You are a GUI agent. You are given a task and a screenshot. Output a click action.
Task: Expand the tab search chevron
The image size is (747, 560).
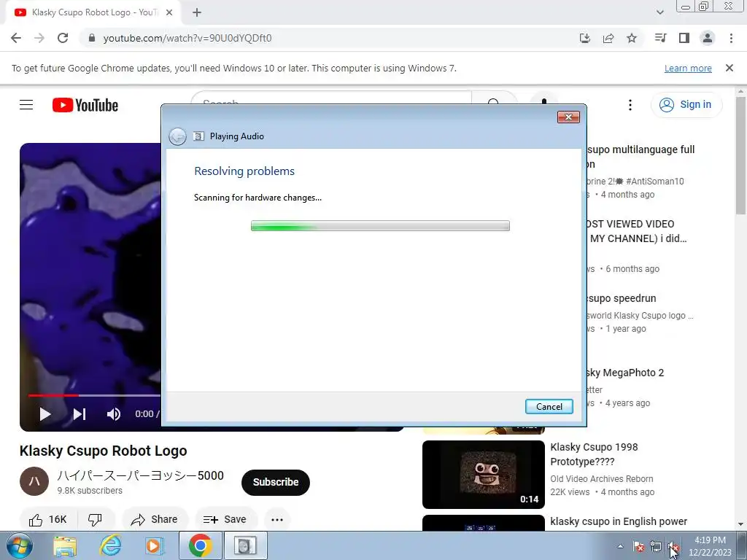tap(659, 12)
